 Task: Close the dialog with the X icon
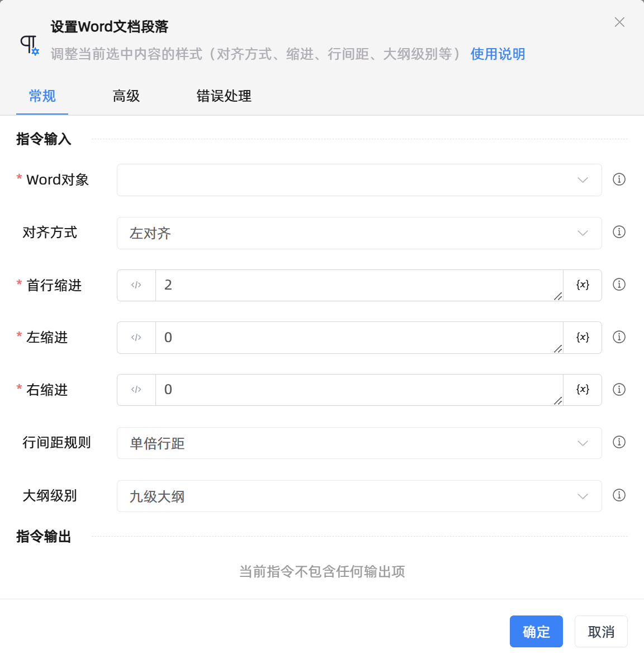(x=619, y=22)
